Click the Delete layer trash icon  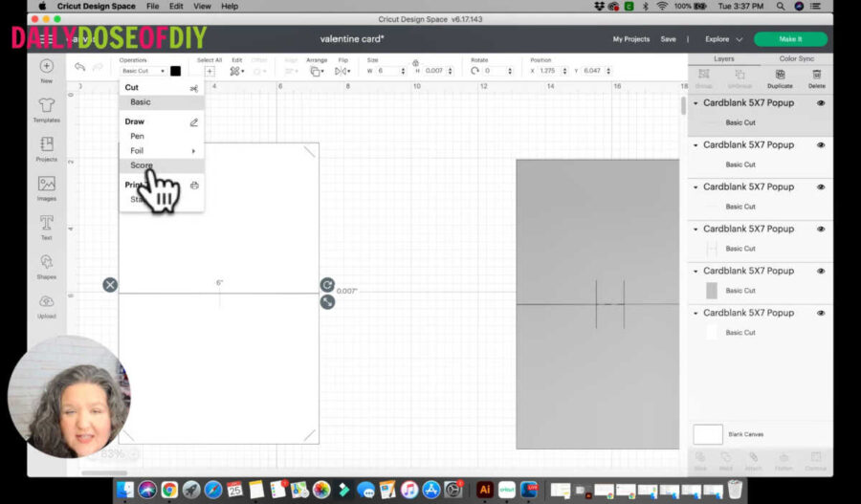(x=817, y=75)
